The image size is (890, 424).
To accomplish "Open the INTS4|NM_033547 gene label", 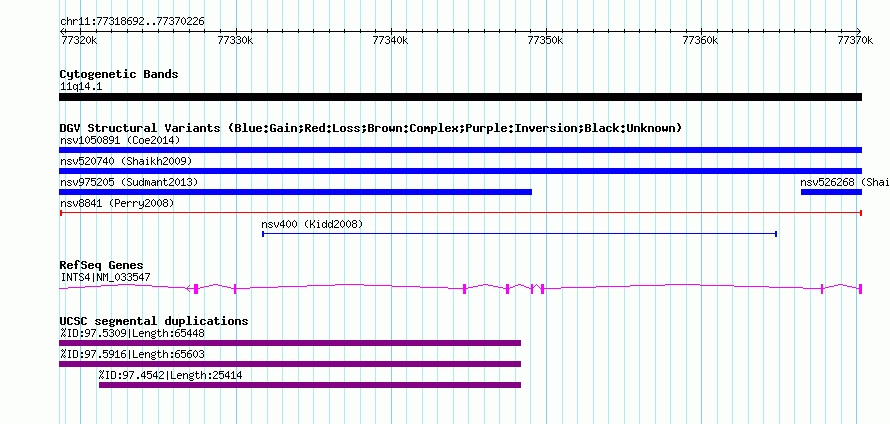I will tap(105, 278).
